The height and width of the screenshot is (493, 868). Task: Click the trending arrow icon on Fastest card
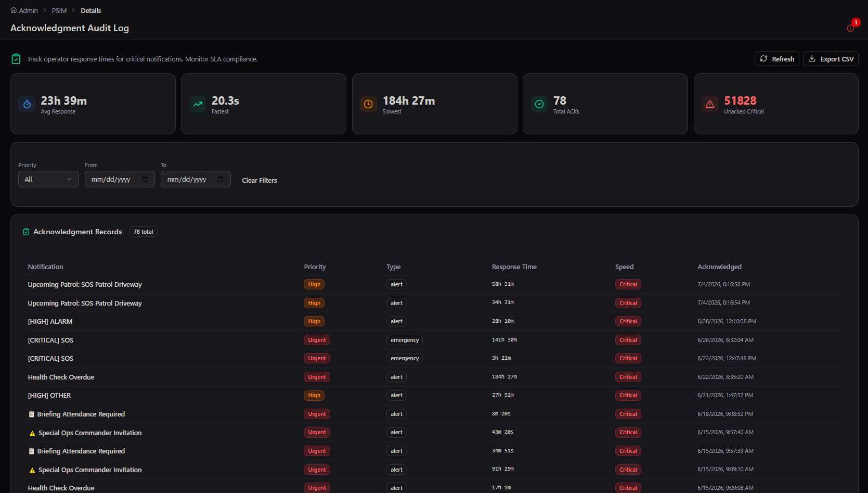(198, 104)
